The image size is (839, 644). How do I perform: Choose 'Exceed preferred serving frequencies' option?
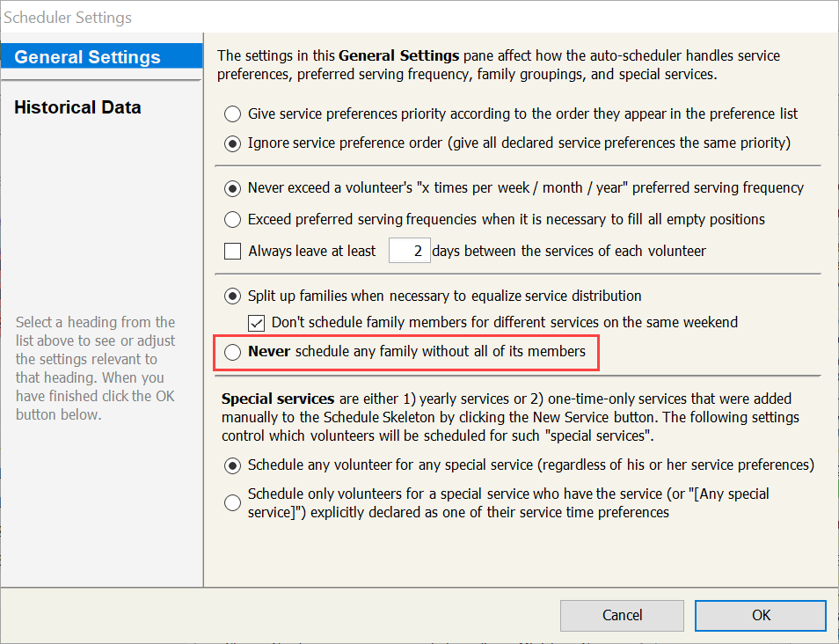232,219
